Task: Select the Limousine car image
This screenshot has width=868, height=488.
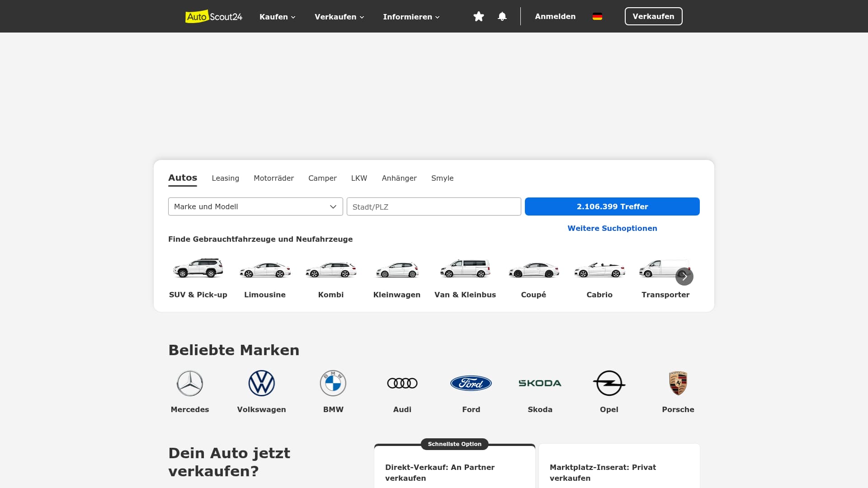Action: (265, 269)
